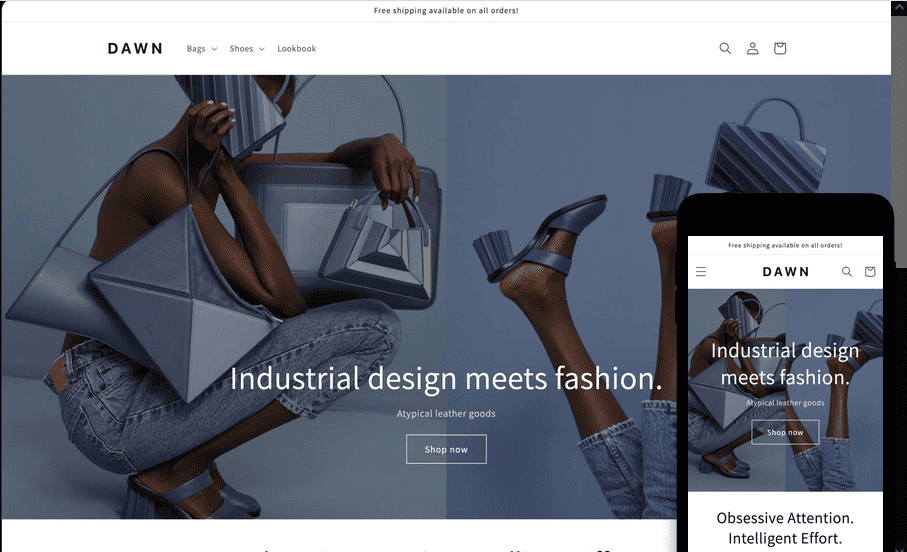907x552 pixels.
Task: Click the Bags navigation label
Action: [x=196, y=49]
